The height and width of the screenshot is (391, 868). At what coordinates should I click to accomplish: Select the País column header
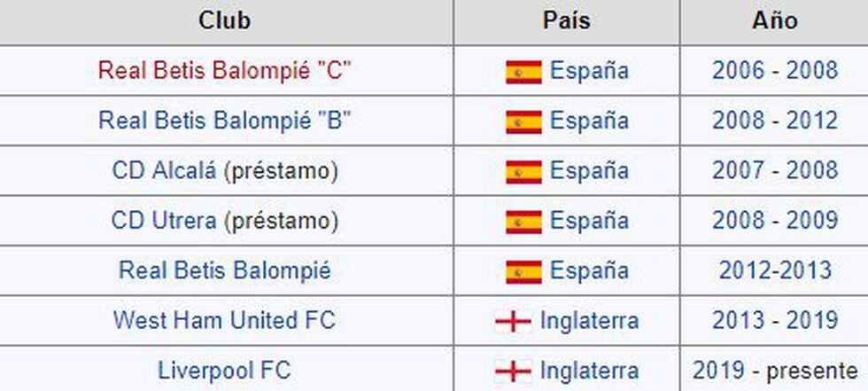pyautogui.click(x=566, y=20)
